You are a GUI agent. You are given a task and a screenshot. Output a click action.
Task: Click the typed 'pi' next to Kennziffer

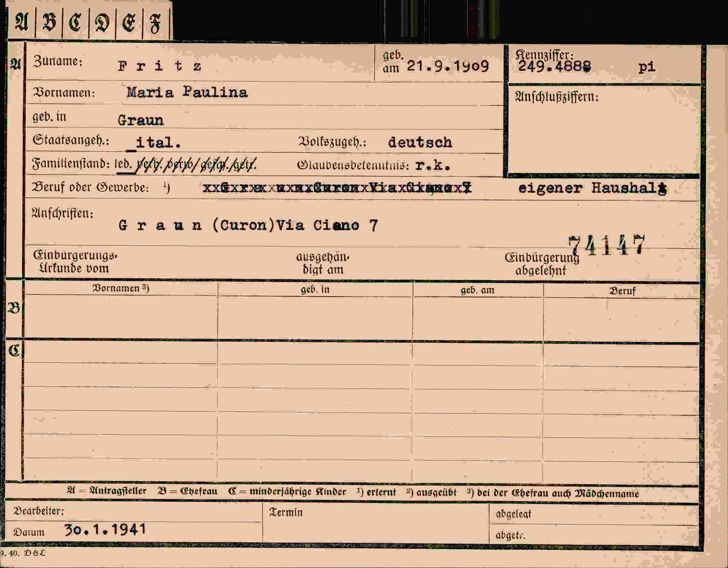tap(647, 67)
